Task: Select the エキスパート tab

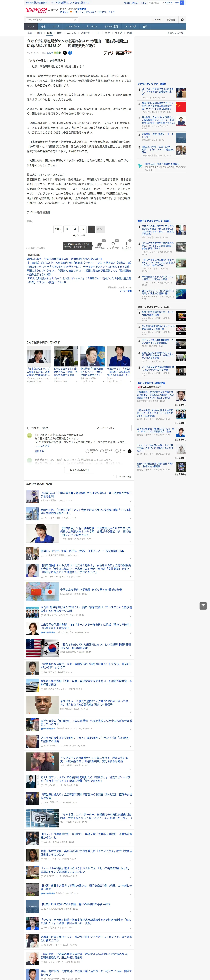Action: point(72,27)
